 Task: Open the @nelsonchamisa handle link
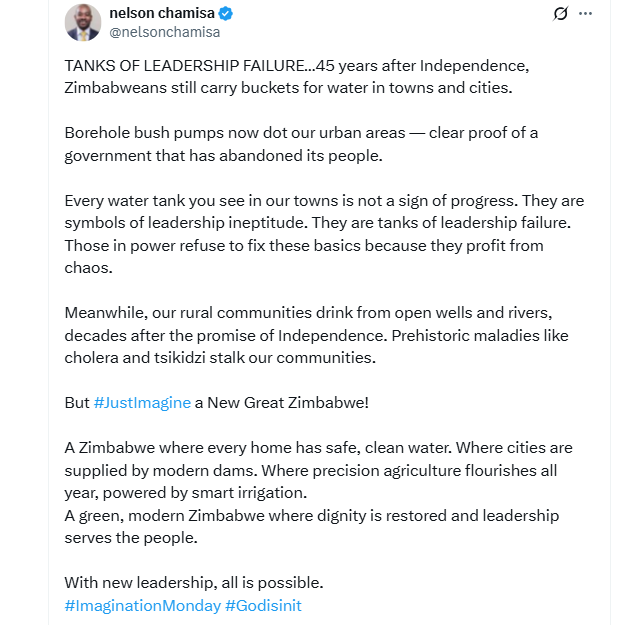[164, 32]
